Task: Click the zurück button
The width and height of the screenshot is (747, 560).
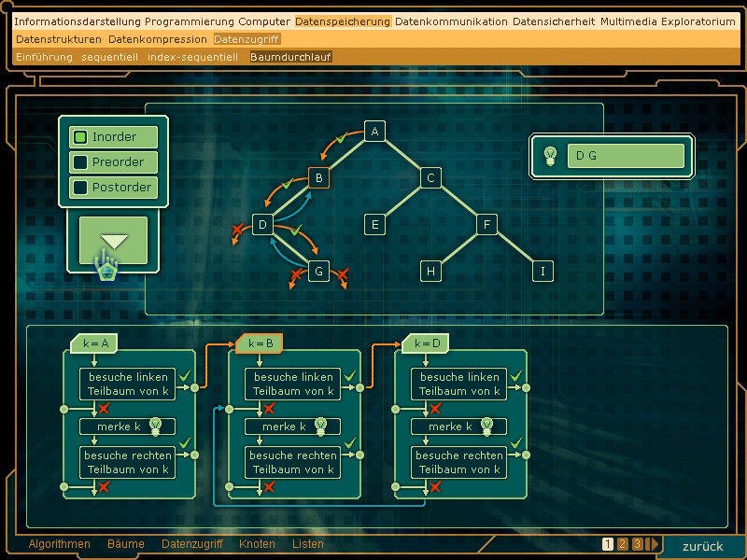Action: coord(702,546)
